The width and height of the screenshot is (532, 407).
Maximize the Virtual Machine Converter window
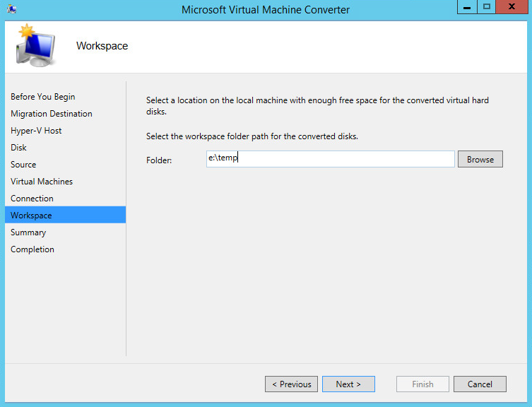click(x=487, y=7)
